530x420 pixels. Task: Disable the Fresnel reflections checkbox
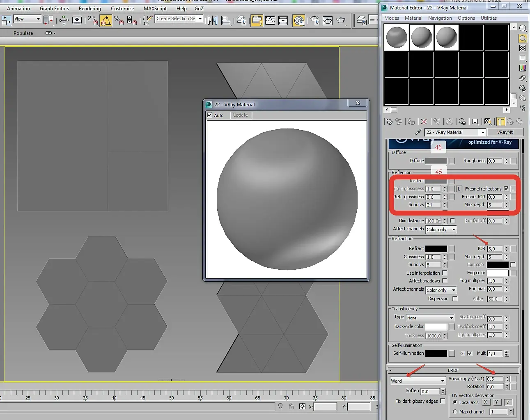506,189
